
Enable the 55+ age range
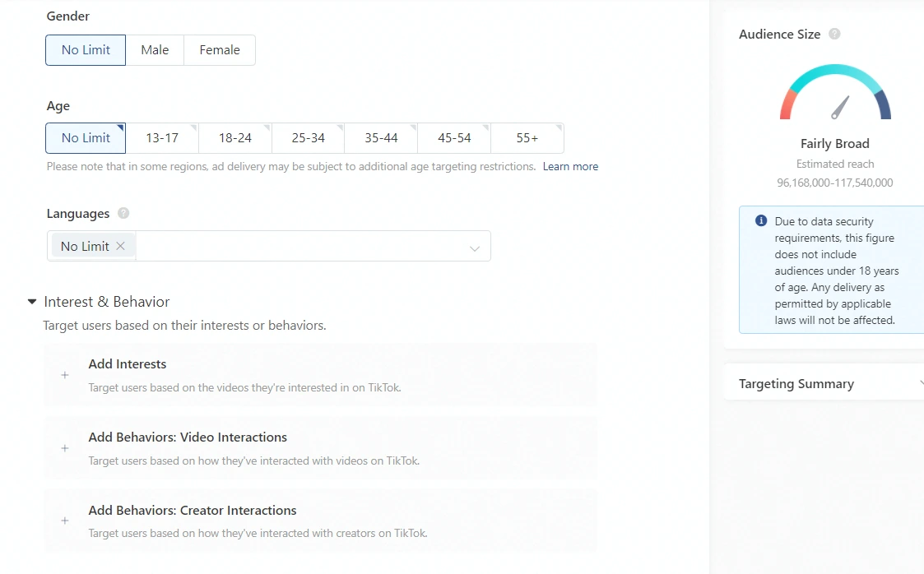coord(527,138)
